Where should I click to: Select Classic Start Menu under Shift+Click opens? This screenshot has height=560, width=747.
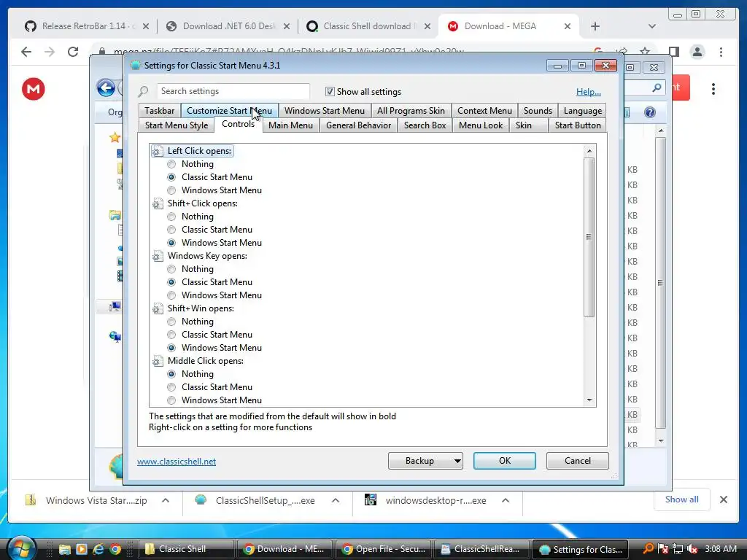tap(171, 230)
